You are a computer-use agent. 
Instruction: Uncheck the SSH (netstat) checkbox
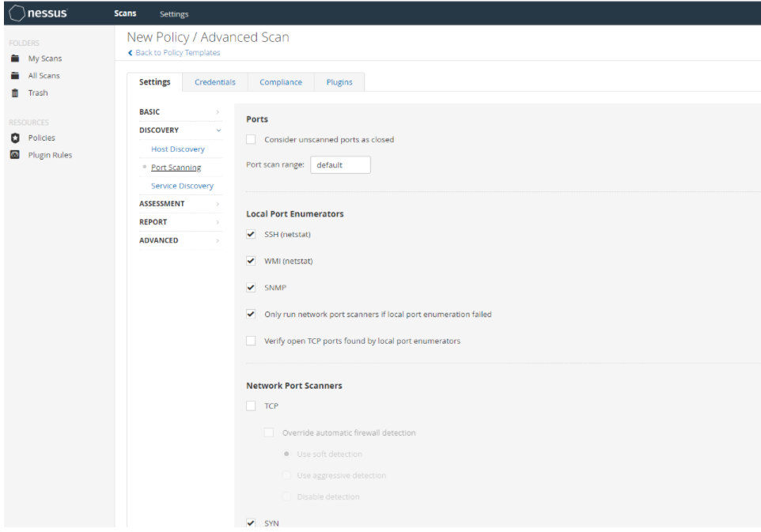(x=251, y=234)
